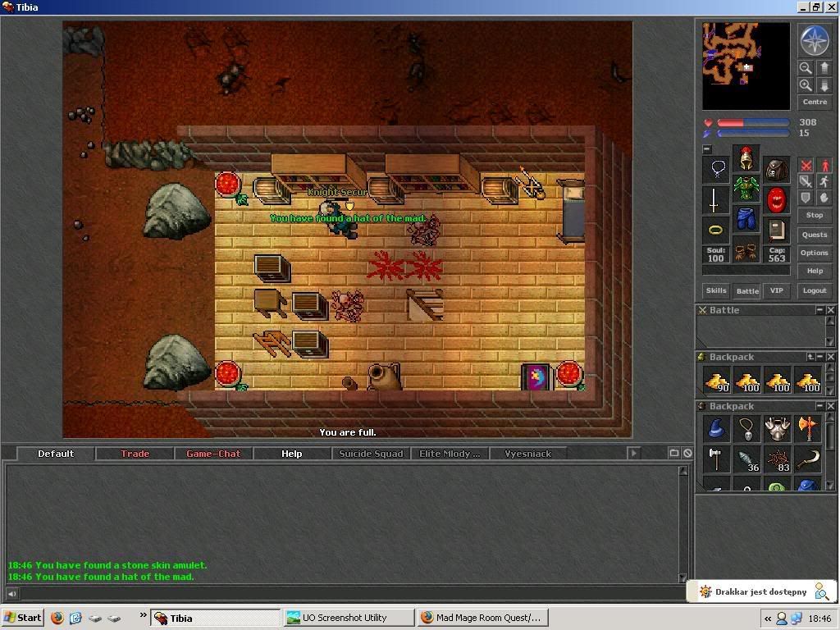
Task: Select the stack of 90 gold coins
Action: (716, 381)
